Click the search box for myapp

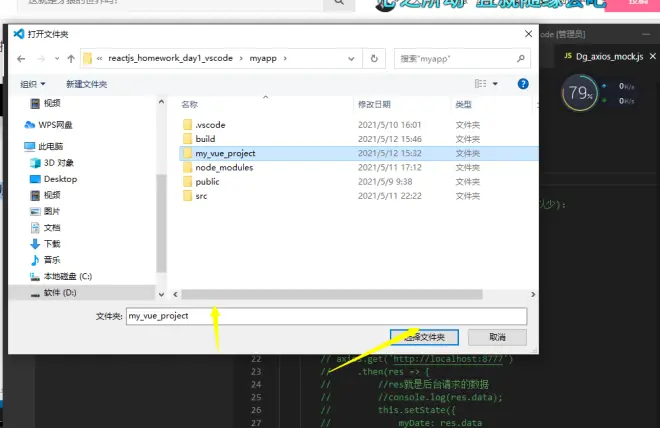462,58
